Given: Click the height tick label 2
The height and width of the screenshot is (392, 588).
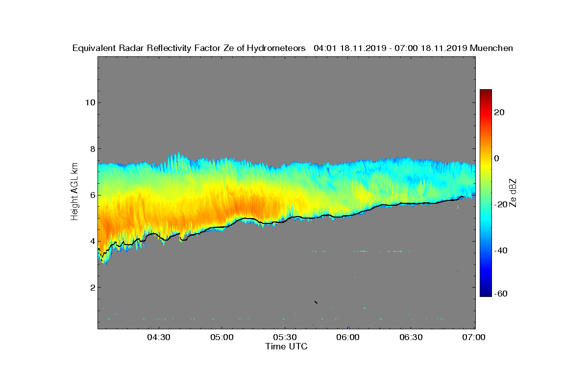Looking at the screenshot, I should point(92,287).
